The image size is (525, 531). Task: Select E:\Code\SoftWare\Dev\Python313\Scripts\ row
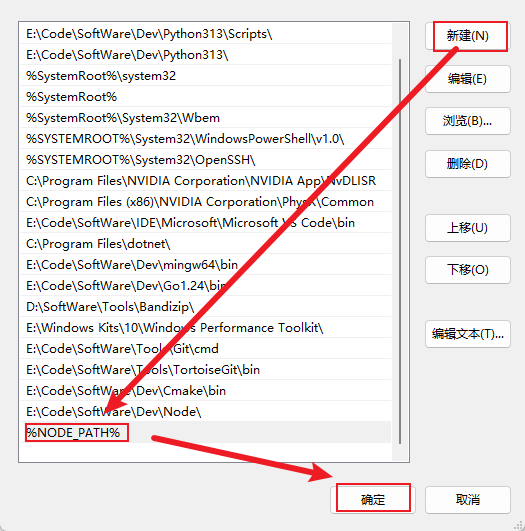click(206, 34)
